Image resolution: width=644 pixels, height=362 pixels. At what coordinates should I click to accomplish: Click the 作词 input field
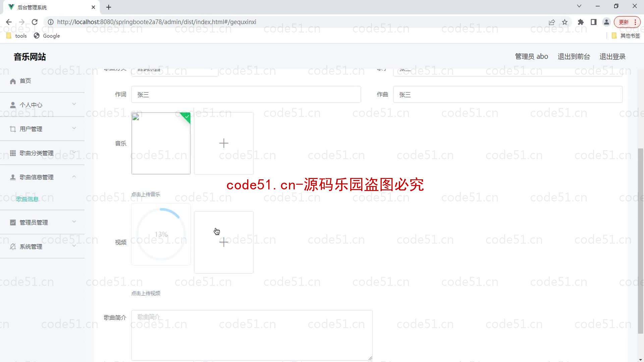point(246,95)
